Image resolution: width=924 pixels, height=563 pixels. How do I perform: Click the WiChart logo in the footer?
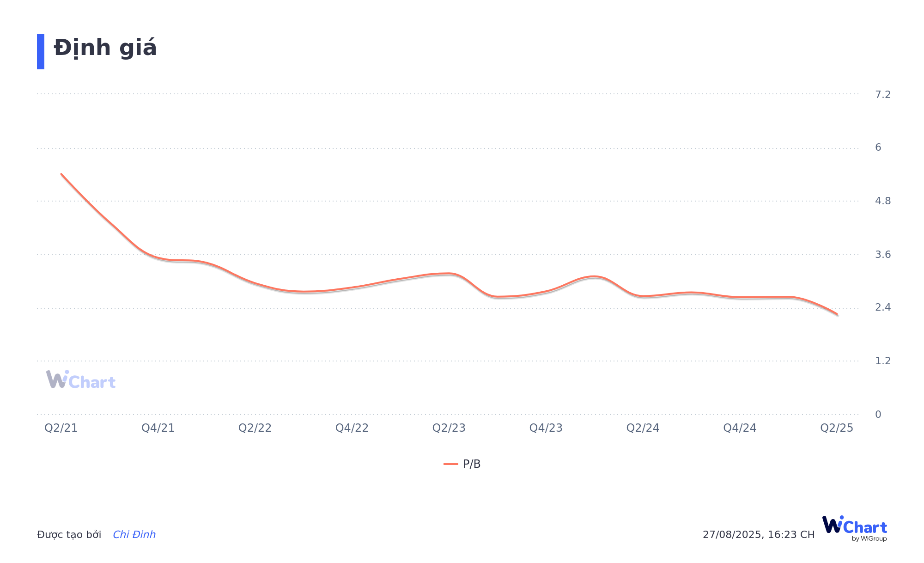coord(855,528)
